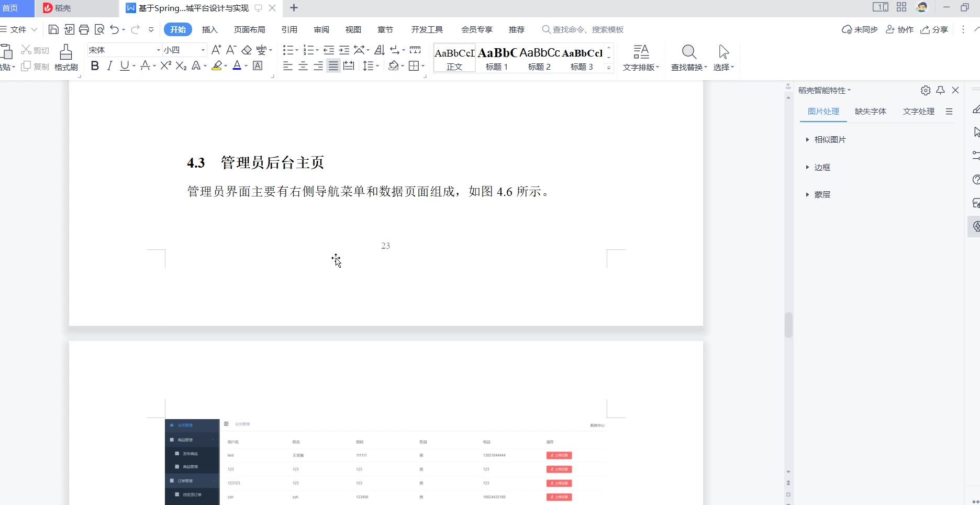Align text left
The image size is (980, 505).
[x=287, y=65]
